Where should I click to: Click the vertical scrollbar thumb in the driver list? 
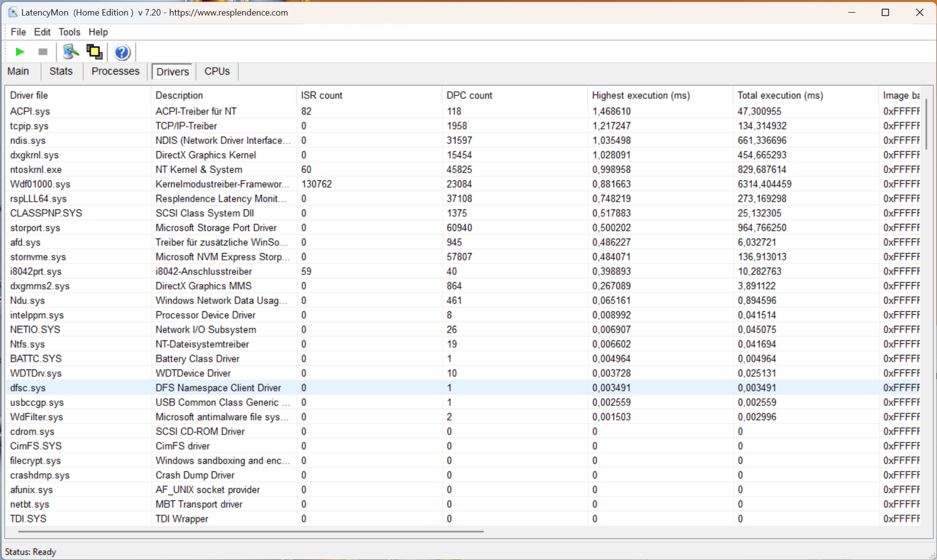926,124
